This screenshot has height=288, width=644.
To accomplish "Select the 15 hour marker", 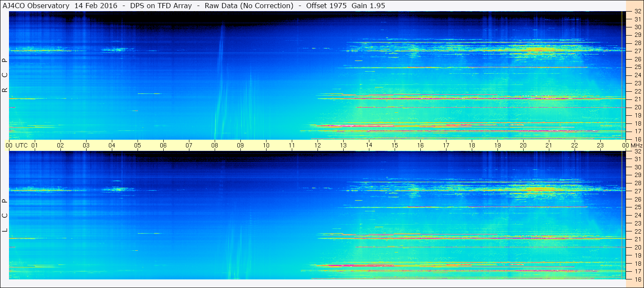I will pos(395,145).
